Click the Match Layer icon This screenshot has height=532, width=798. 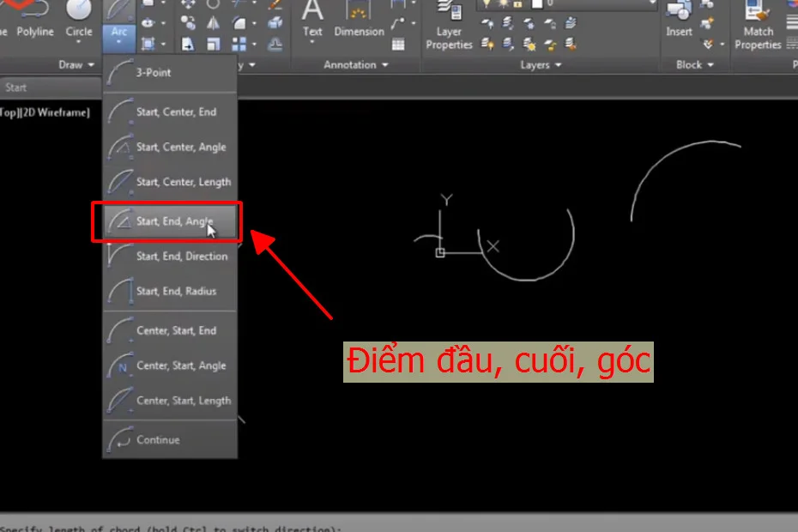[x=571, y=45]
